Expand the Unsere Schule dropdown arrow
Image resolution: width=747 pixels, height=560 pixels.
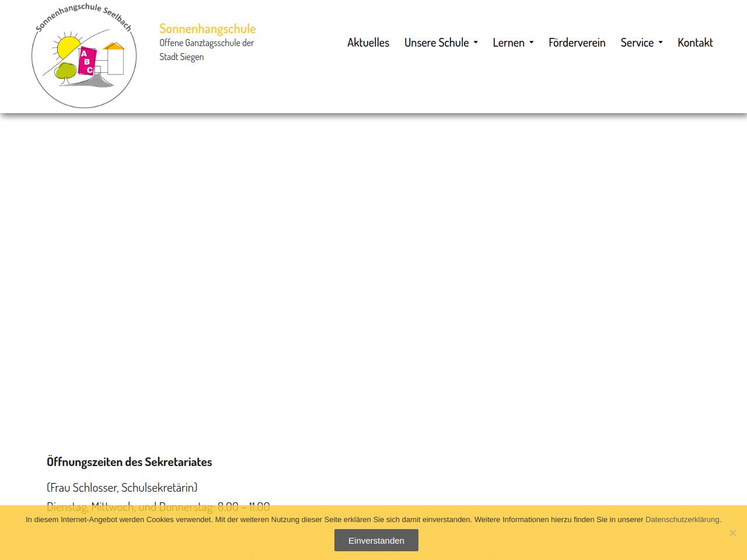point(476,43)
